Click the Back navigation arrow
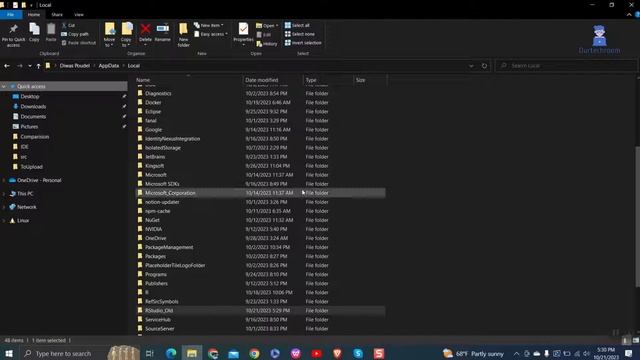Screen dimensions: 640x360 click(x=7, y=66)
